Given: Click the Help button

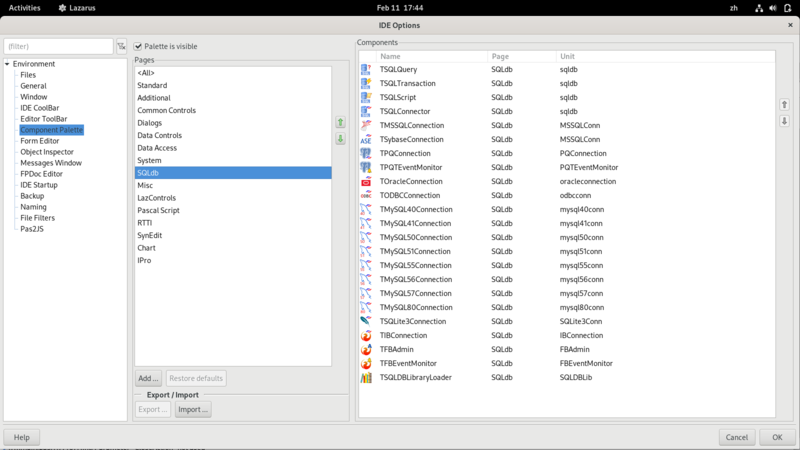Looking at the screenshot, I should click(x=21, y=437).
